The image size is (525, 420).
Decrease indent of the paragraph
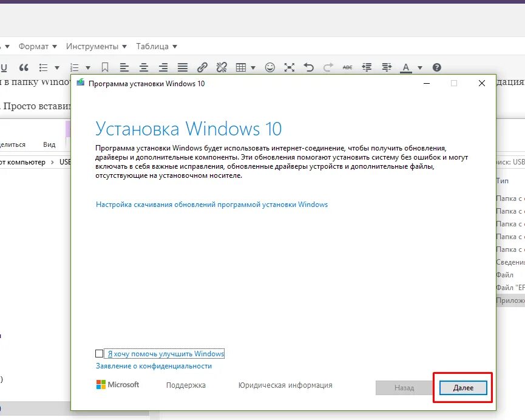tap(367, 67)
